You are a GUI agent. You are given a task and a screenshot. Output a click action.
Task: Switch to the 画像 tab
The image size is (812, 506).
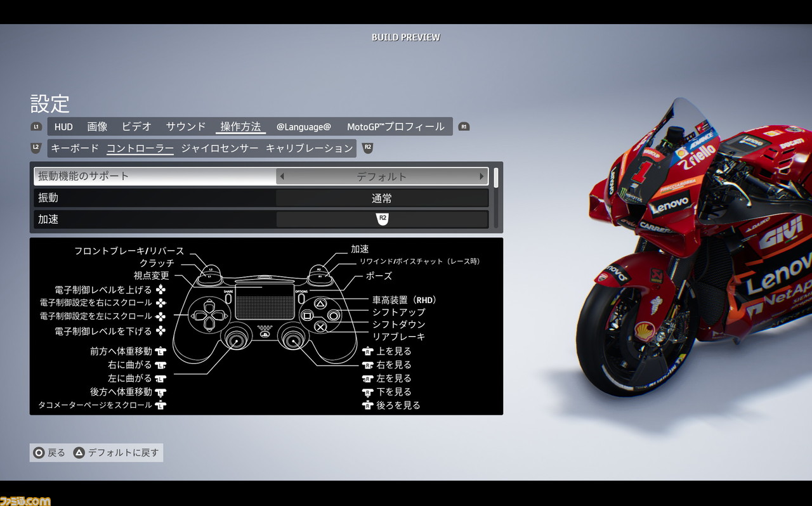click(97, 127)
